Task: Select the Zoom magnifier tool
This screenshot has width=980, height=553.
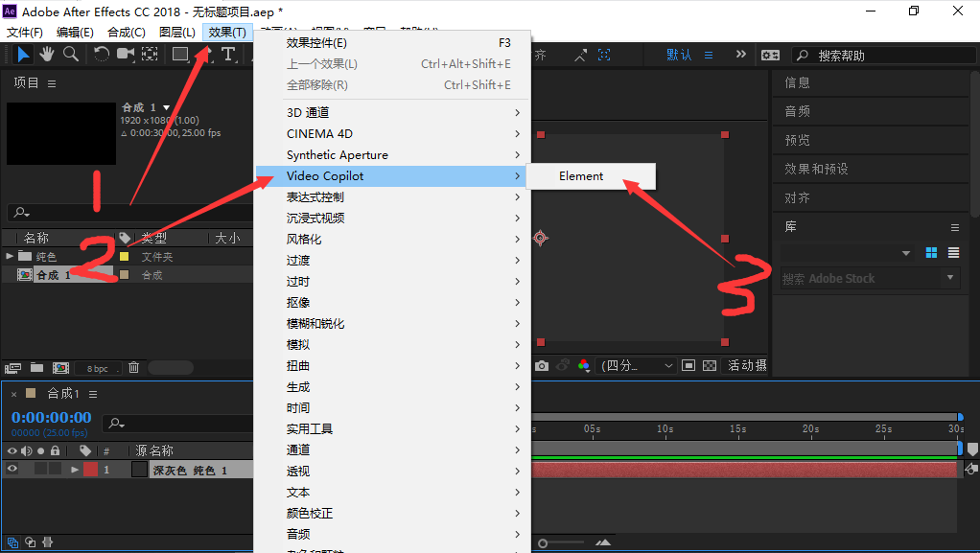Action: click(71, 55)
